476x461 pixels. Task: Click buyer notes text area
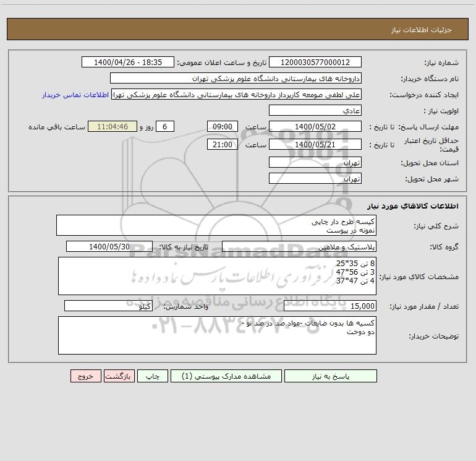pos(217,335)
